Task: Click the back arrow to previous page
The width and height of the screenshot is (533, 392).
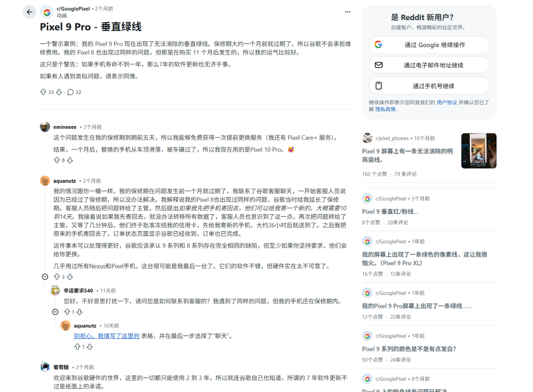Action: pyautogui.click(x=30, y=12)
